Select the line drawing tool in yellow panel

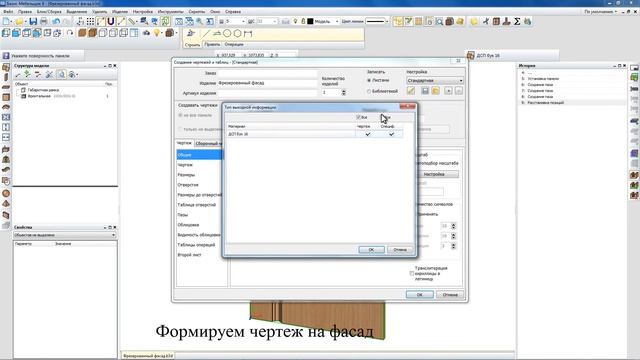coord(207,33)
